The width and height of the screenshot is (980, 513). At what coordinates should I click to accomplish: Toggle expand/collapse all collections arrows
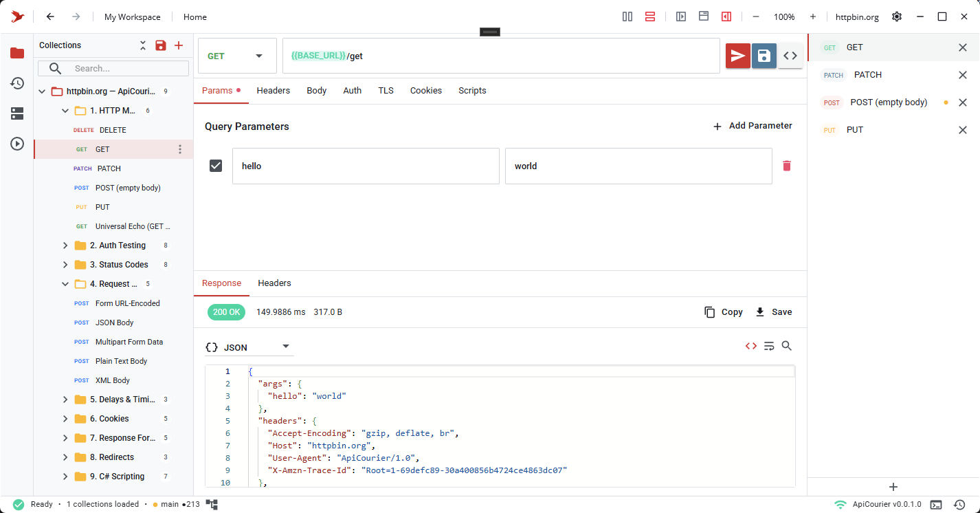pyautogui.click(x=143, y=45)
